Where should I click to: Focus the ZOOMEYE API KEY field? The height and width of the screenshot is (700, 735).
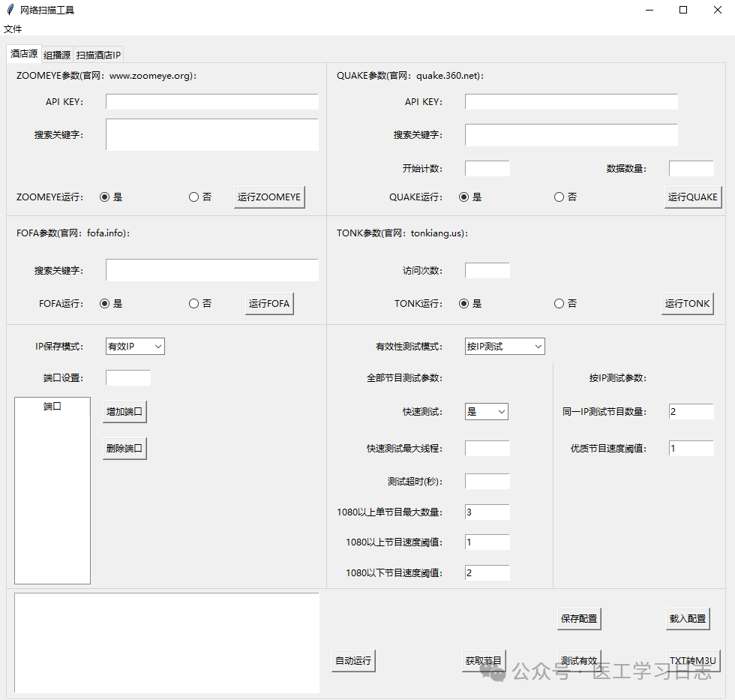coord(211,102)
